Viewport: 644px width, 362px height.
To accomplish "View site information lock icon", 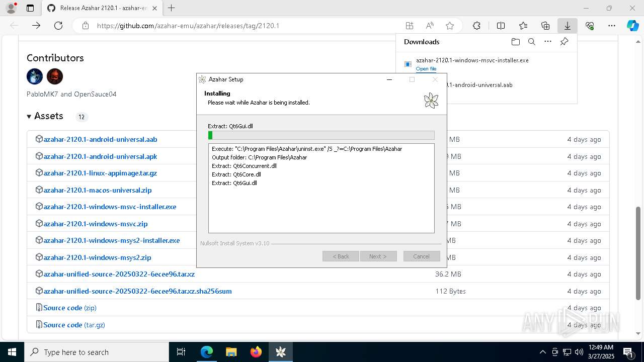I will pyautogui.click(x=86, y=26).
